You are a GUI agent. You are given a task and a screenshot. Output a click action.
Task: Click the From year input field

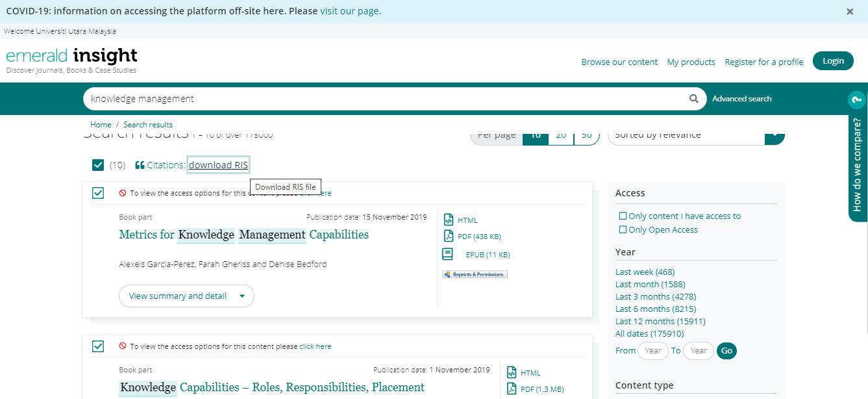coord(652,351)
